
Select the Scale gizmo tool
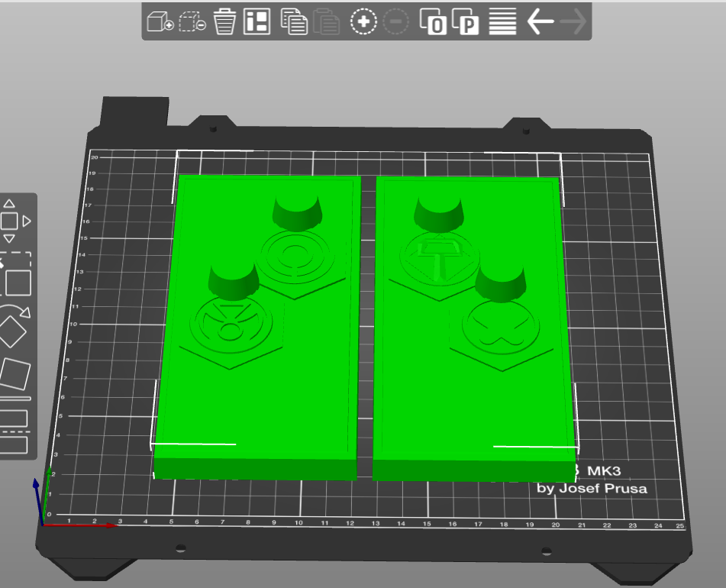coord(15,274)
